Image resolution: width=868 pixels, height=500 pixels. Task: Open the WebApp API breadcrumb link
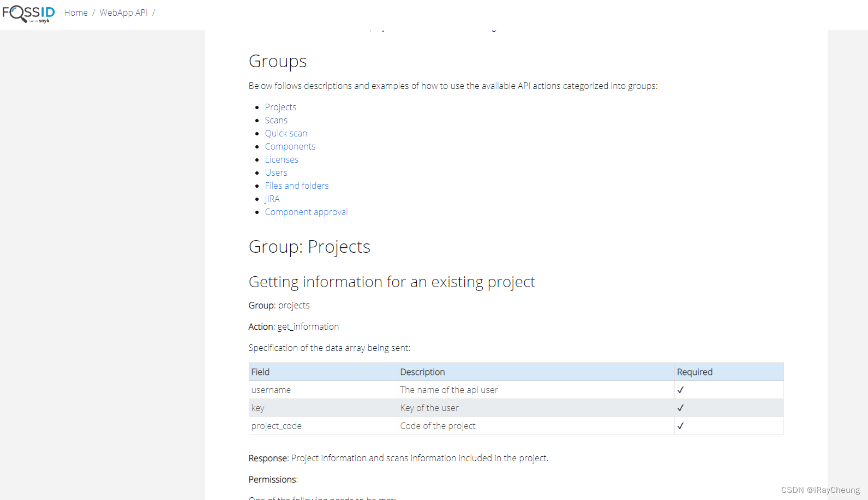click(123, 13)
